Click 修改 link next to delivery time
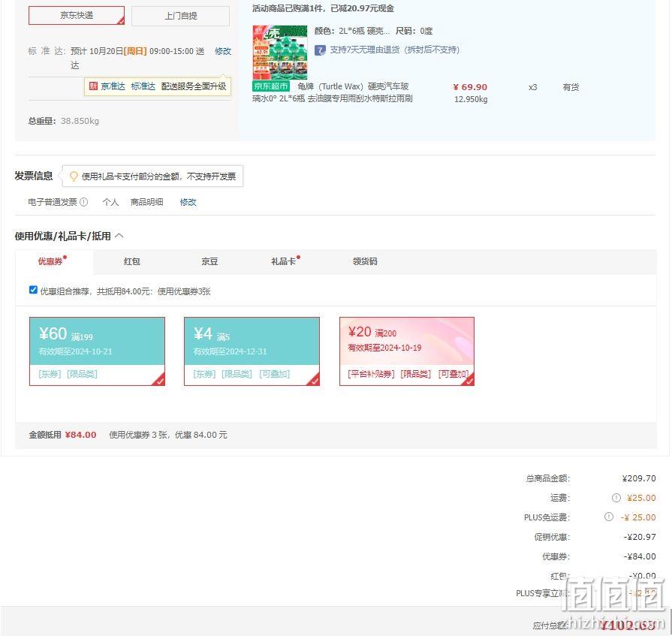This screenshot has height=636, width=672. tap(223, 51)
